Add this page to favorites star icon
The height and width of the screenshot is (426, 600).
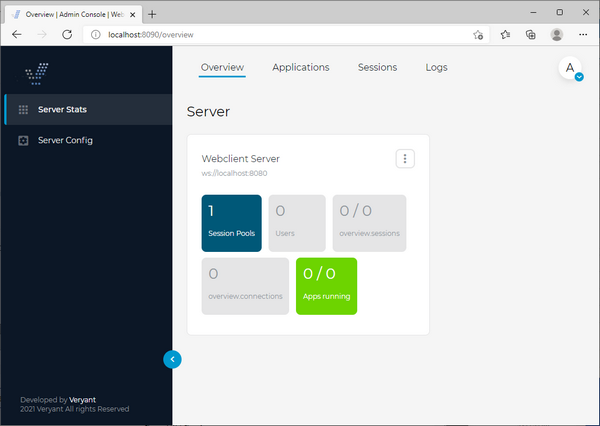[x=478, y=35]
